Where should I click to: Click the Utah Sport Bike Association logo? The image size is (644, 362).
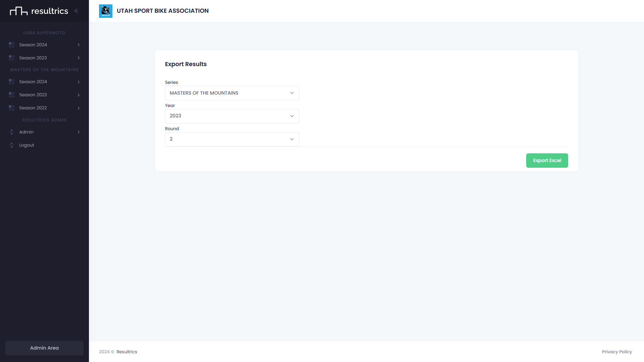[x=105, y=11]
